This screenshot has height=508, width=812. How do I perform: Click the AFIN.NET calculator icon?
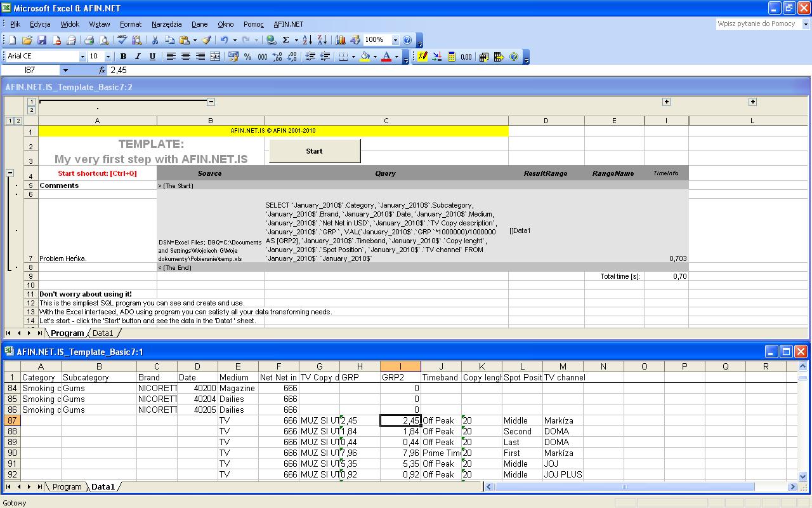click(452, 57)
